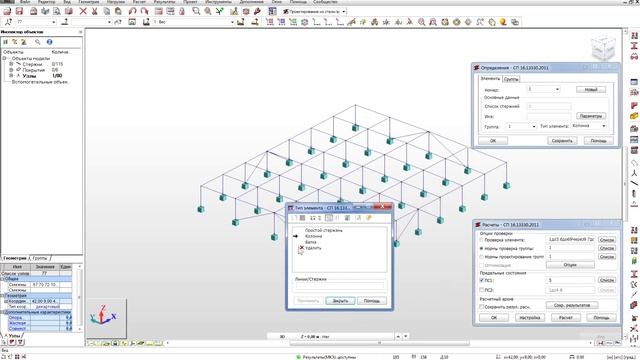Click the Сохранить button in the Определения dialog

tap(562, 140)
